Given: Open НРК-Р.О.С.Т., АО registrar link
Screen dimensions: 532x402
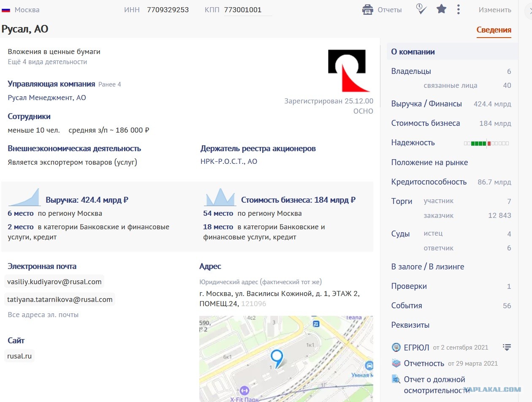Looking at the screenshot, I should click(229, 161).
